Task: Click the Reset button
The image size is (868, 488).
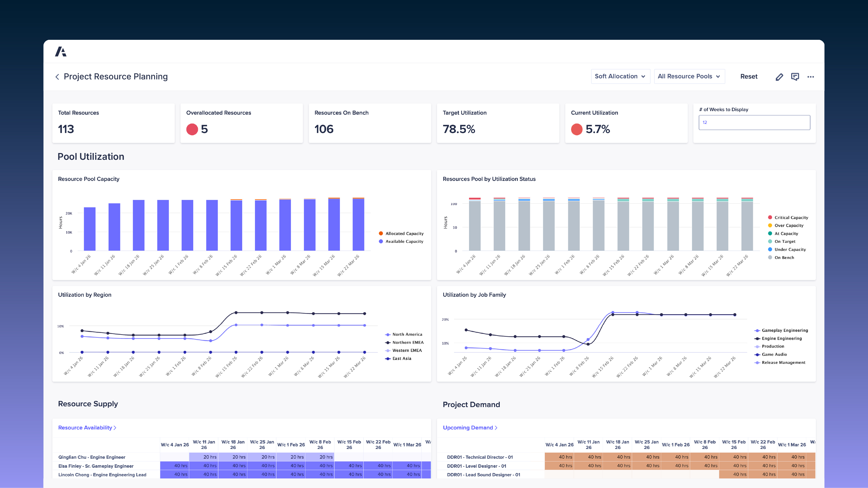Action: point(749,77)
